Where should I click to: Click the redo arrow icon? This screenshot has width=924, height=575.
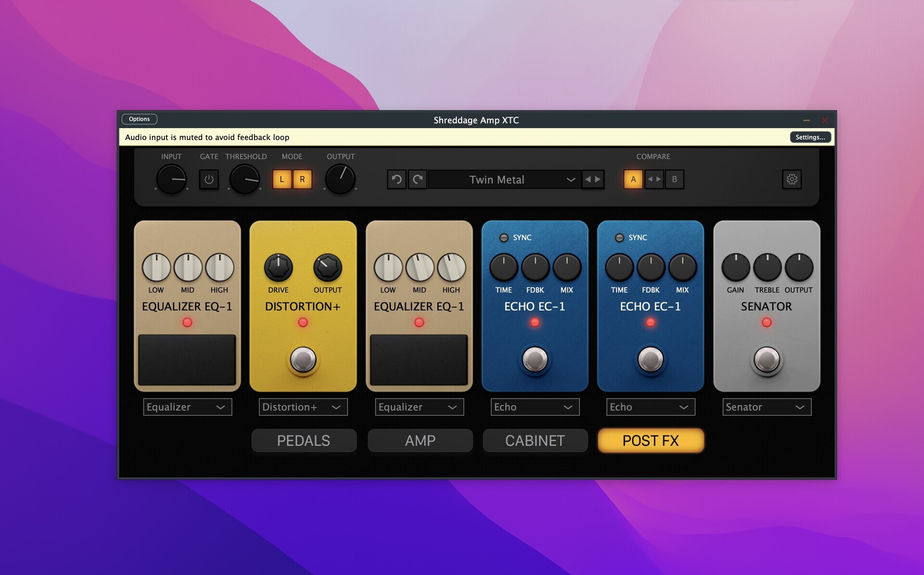418,179
